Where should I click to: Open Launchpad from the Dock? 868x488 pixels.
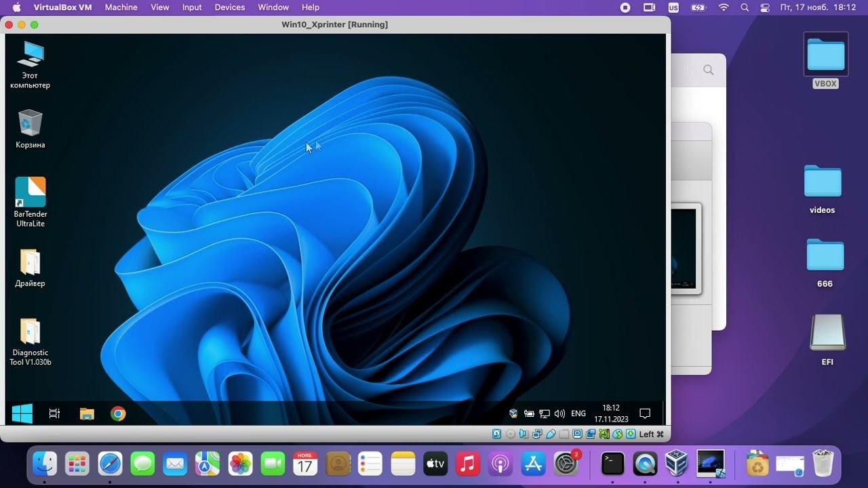pos(77,464)
